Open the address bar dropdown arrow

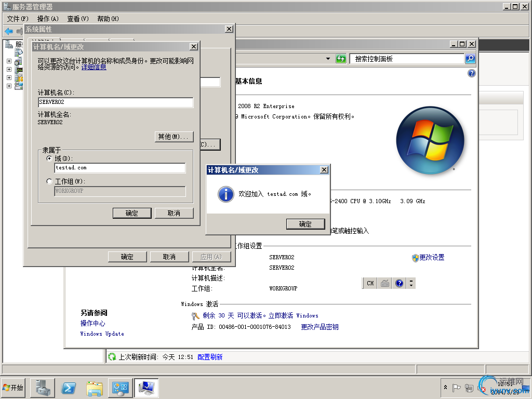click(328, 59)
